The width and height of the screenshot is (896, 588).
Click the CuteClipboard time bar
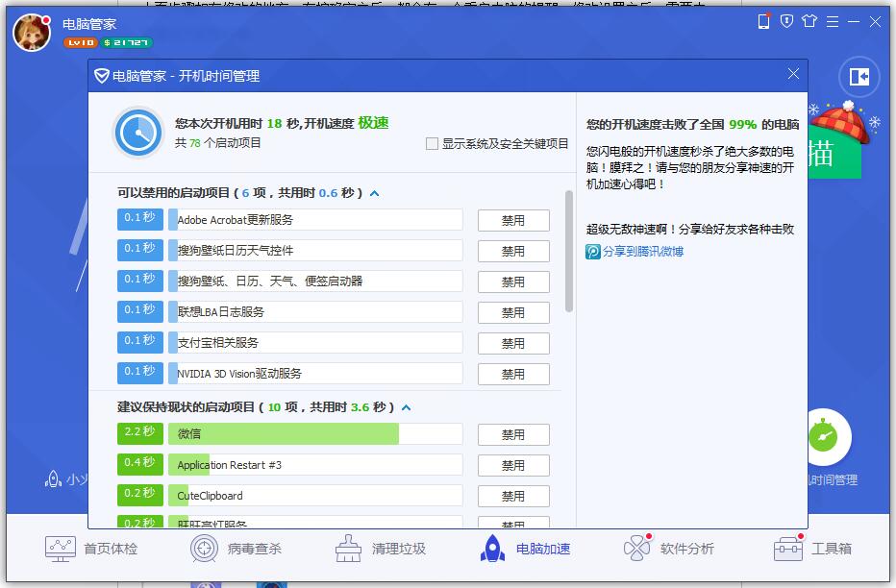pyautogui.click(x=315, y=496)
